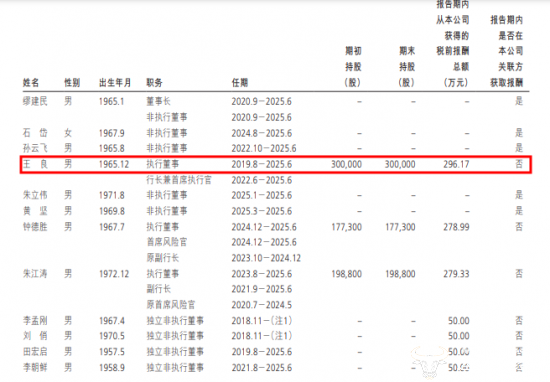Click the term 2021.8-2025.6 for 李朝鲜
This screenshot has width=550, height=382.
262,367
